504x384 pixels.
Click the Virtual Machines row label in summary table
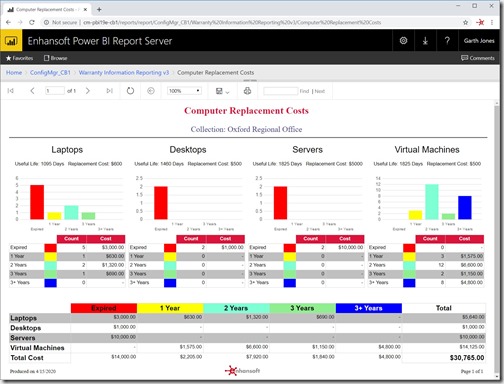(37, 348)
